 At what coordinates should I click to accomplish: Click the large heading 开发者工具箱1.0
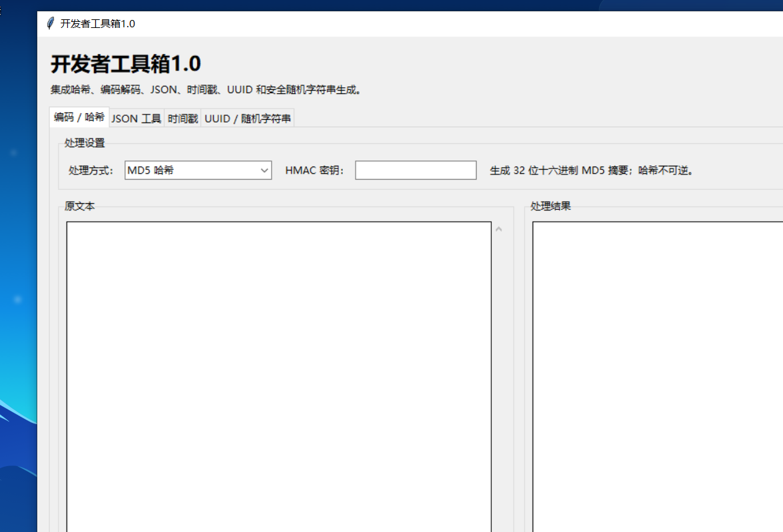[x=126, y=64]
